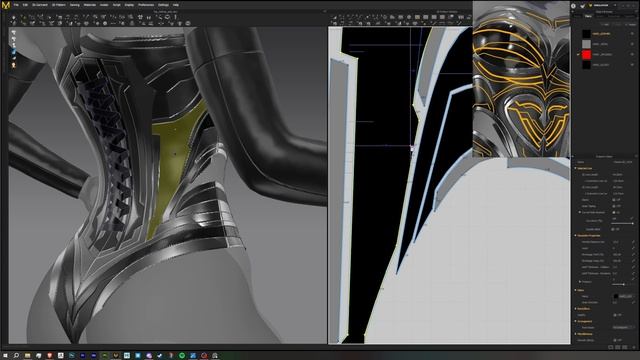Screen dimensions: 640x360
Task: Click edit icon on Particle Distance row
Action: point(633,242)
